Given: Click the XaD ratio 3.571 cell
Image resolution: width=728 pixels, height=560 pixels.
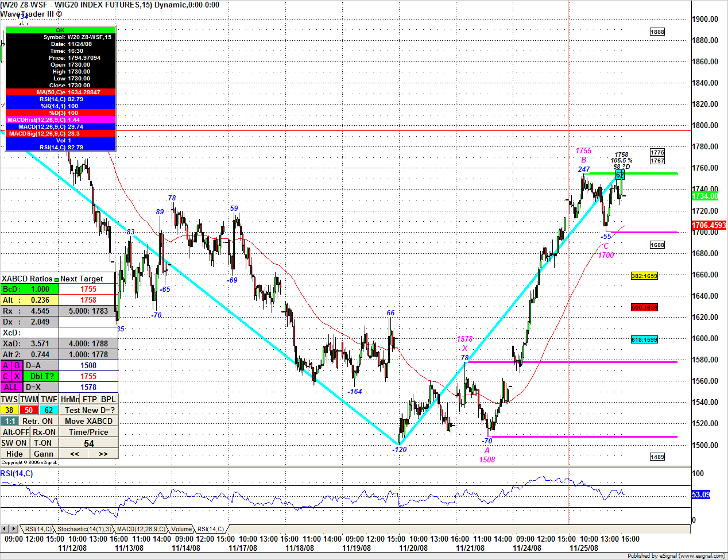Looking at the screenshot, I should [29, 343].
